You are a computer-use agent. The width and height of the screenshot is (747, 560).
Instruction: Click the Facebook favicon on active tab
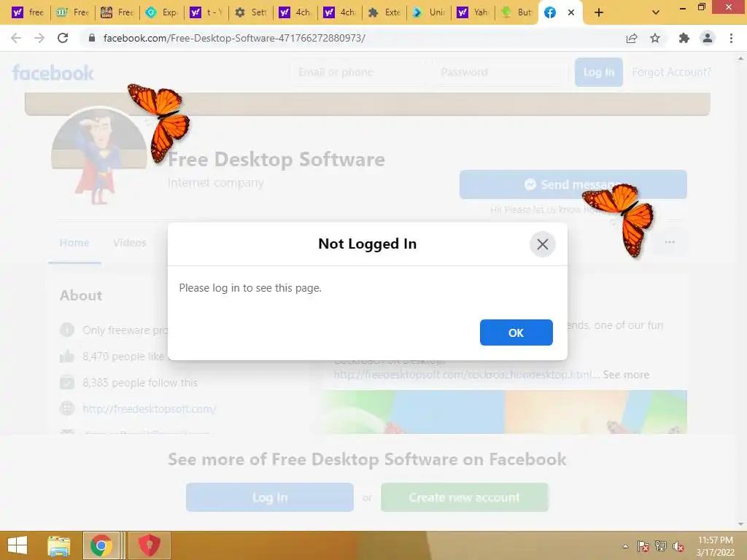point(550,12)
